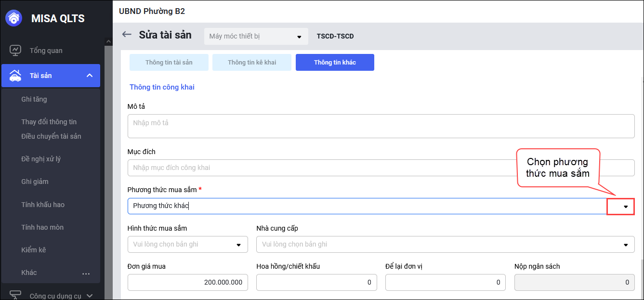644x300 pixels.
Task: Click the Mô tả text field
Action: point(381,126)
